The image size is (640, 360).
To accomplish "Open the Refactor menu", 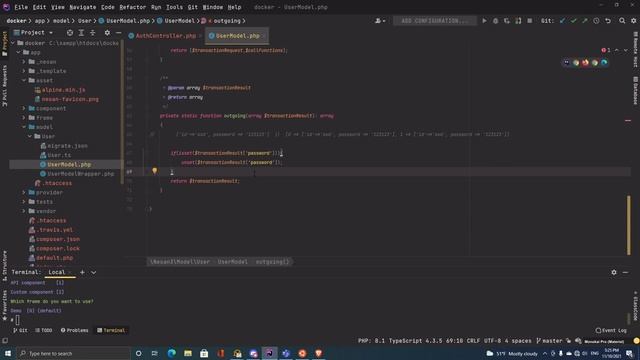I will click(x=132, y=7).
